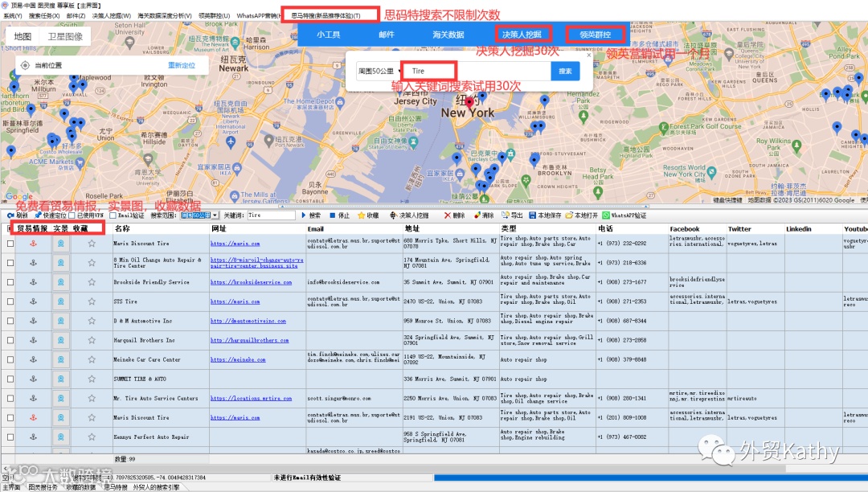868x492 pixels.
Task: Select 领英群控 in blue map menu
Action: 595,35
